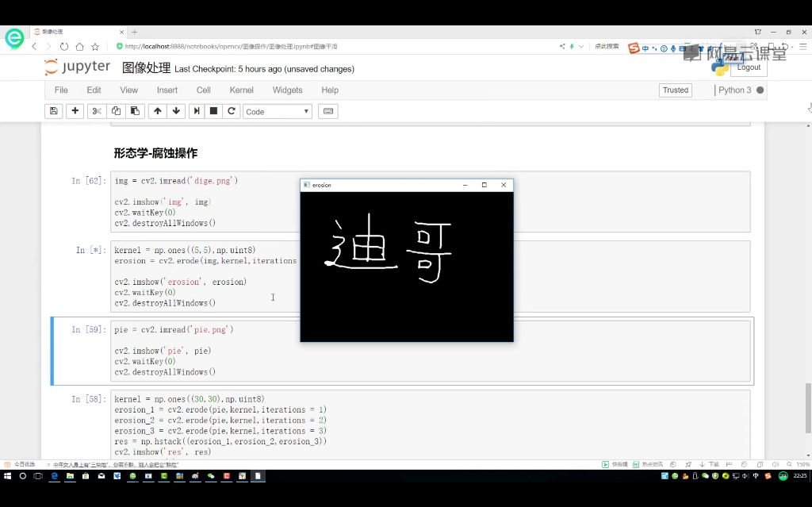Expand the address bar dropdown chevron
812x507 pixels.
click(x=581, y=46)
